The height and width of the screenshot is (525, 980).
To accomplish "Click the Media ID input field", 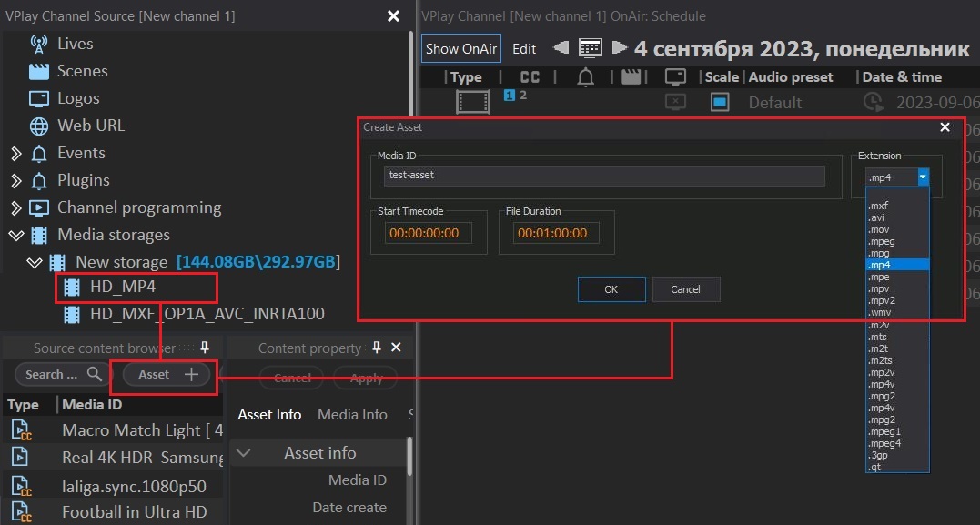I will point(604,176).
